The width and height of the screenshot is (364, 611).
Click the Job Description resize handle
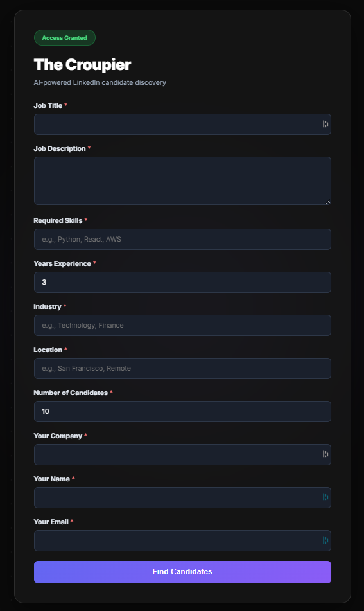[x=328, y=202]
